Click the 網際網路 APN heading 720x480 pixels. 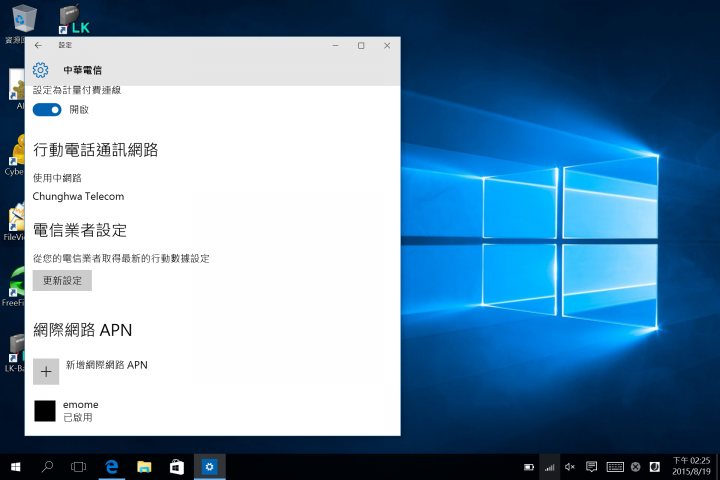coord(83,330)
